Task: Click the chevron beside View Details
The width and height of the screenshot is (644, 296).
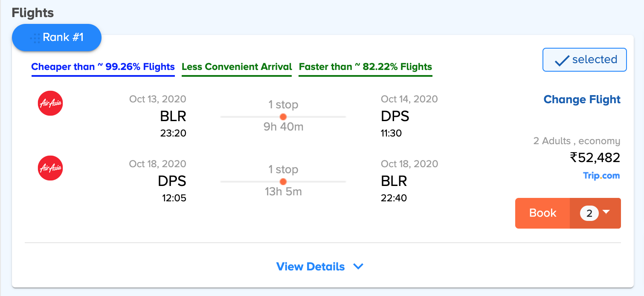Action: click(x=358, y=267)
